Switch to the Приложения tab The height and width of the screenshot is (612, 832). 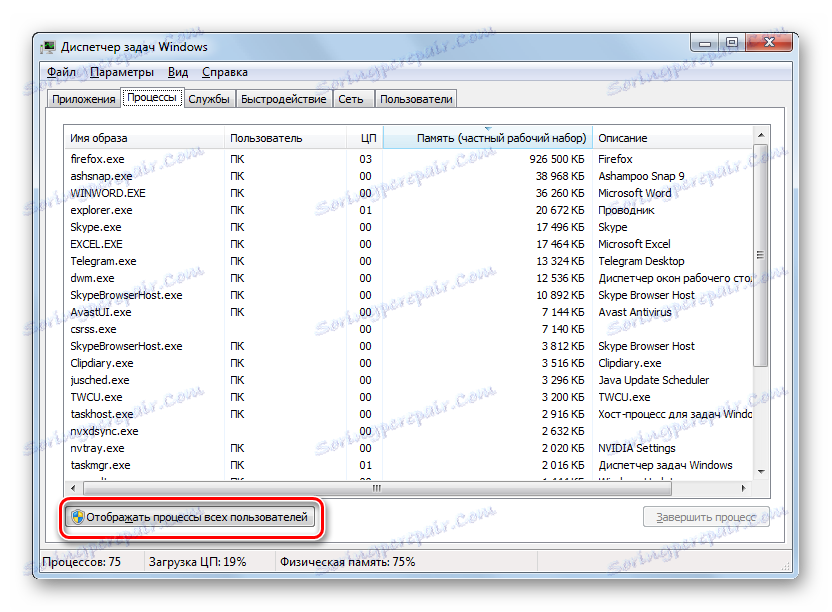84,99
